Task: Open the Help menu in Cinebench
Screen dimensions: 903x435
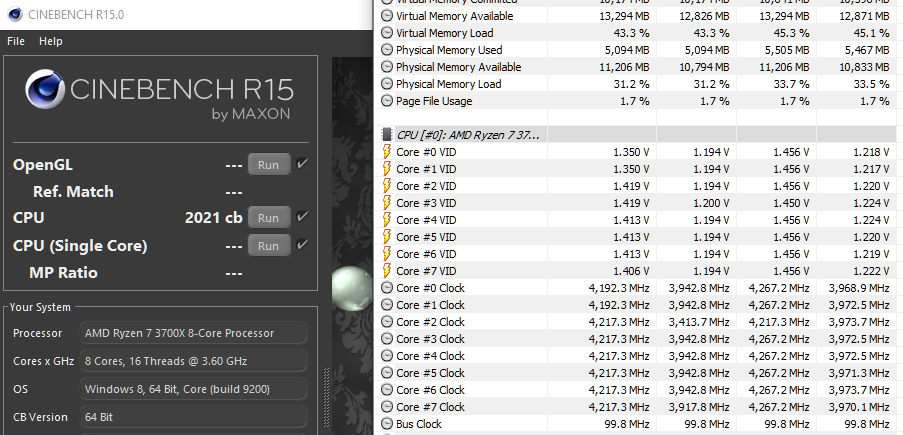Action: pos(51,41)
